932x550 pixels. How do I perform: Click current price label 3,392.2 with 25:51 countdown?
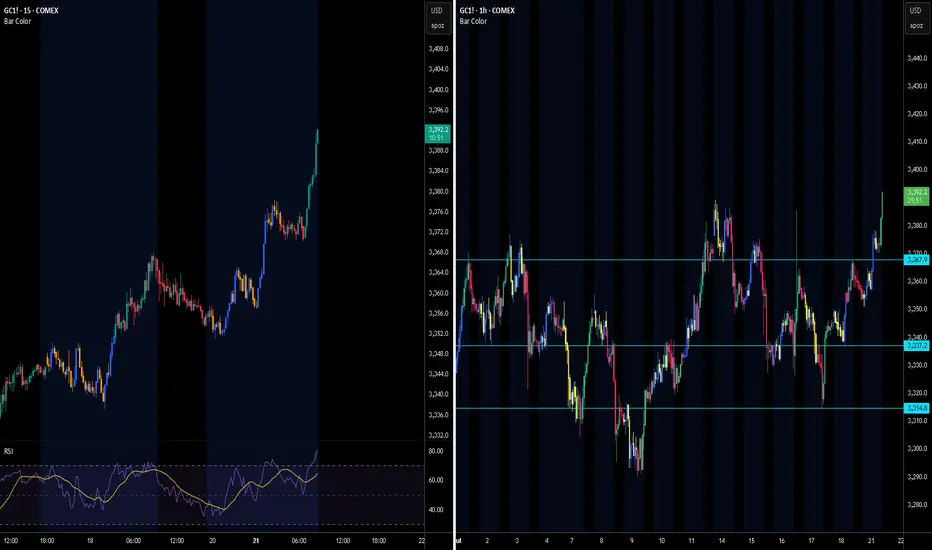(x=917, y=196)
